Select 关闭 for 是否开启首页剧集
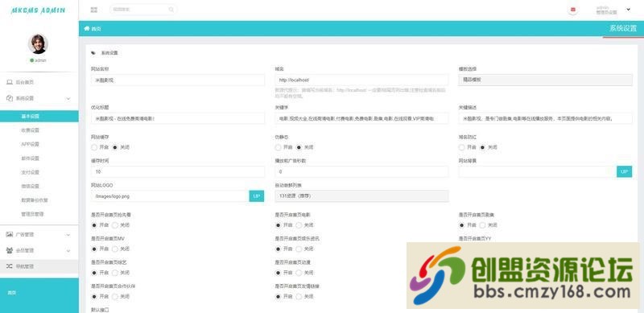The height and width of the screenshot is (313, 644). tap(482, 225)
